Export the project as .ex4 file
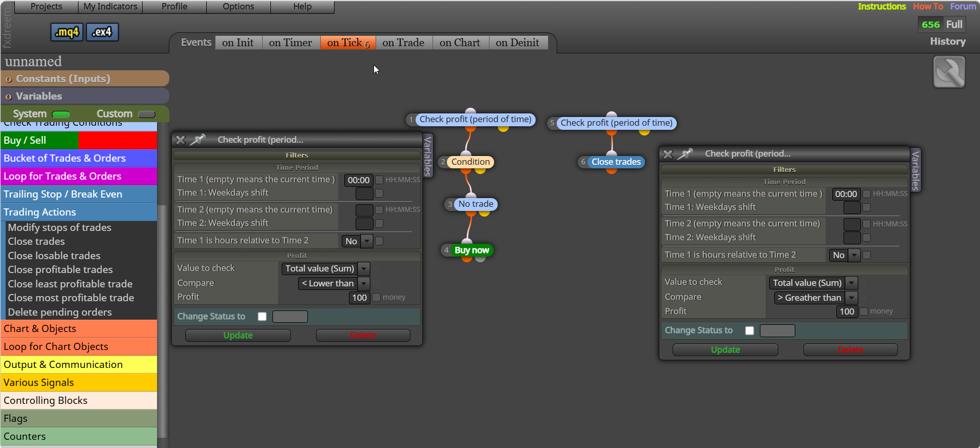 tap(102, 32)
